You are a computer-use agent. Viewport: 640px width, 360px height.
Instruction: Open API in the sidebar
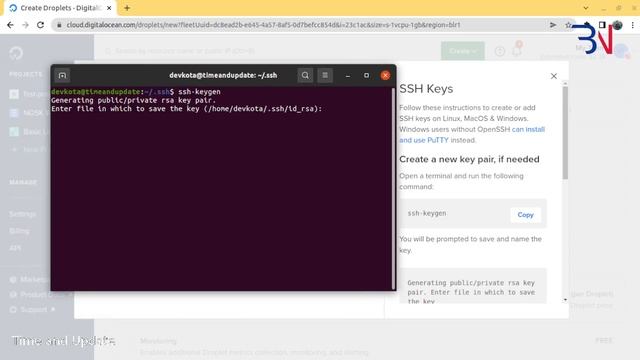click(15, 248)
